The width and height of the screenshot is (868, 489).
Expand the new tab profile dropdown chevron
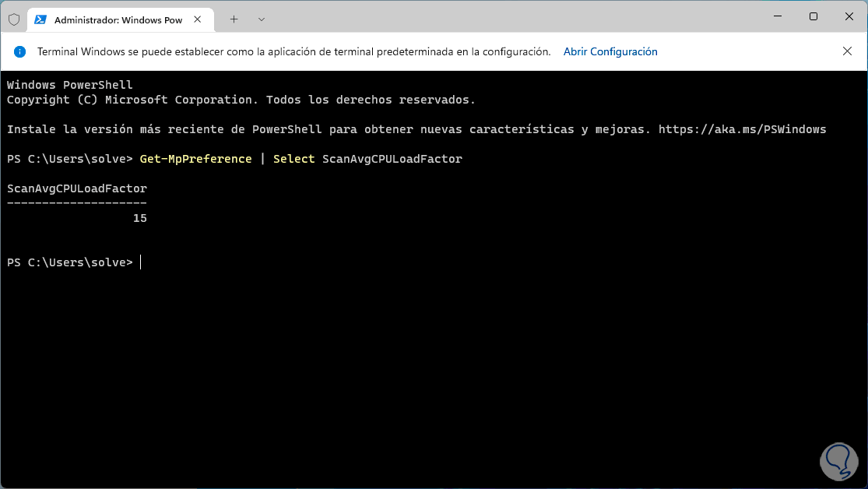(261, 19)
